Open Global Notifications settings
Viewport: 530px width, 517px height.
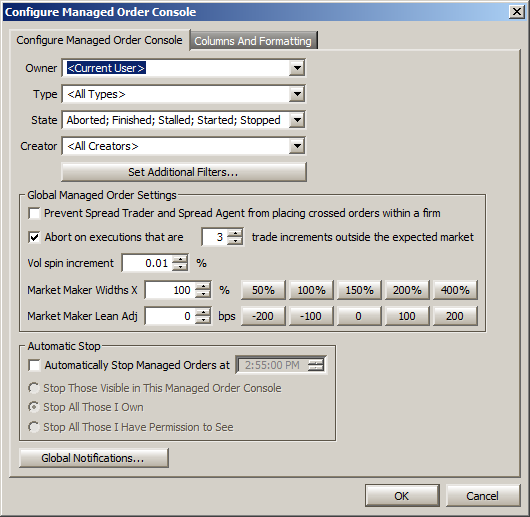93,458
